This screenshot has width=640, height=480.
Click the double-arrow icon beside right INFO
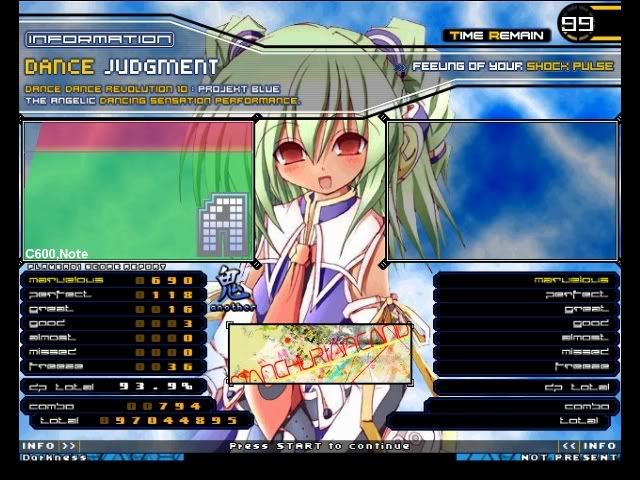pyautogui.click(x=570, y=446)
